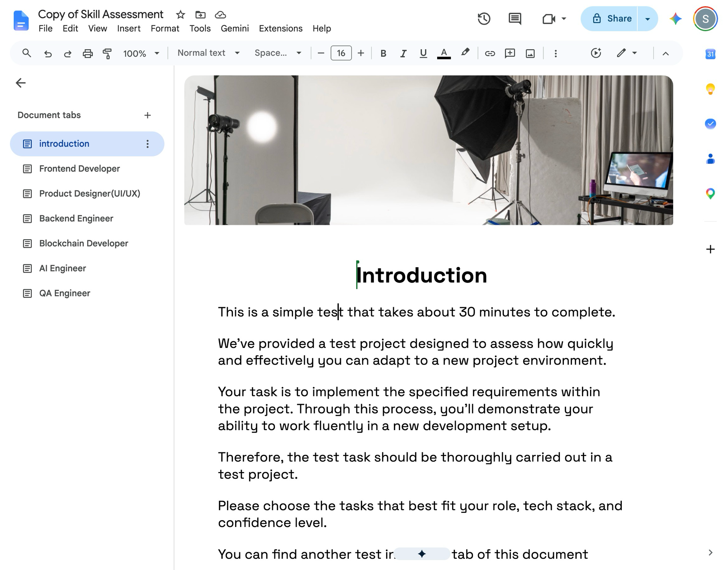Insert a link

point(490,53)
